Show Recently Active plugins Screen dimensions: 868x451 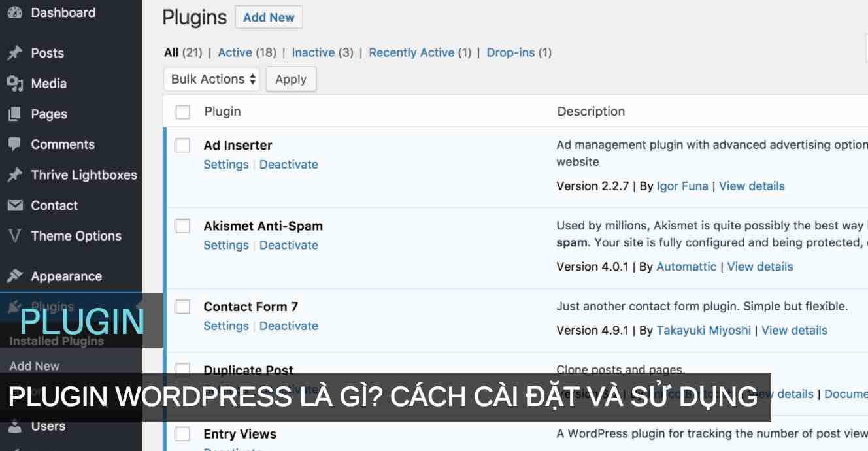pos(412,52)
